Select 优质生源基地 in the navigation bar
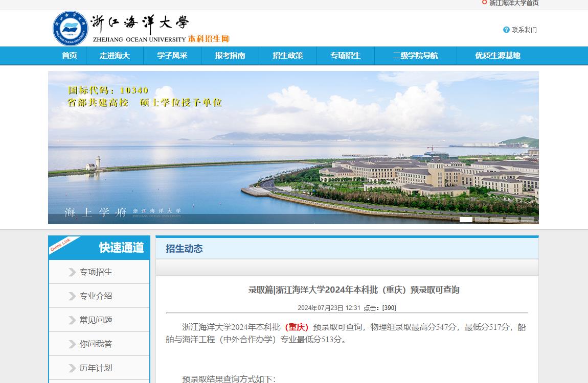The height and width of the screenshot is (383, 588). point(497,56)
